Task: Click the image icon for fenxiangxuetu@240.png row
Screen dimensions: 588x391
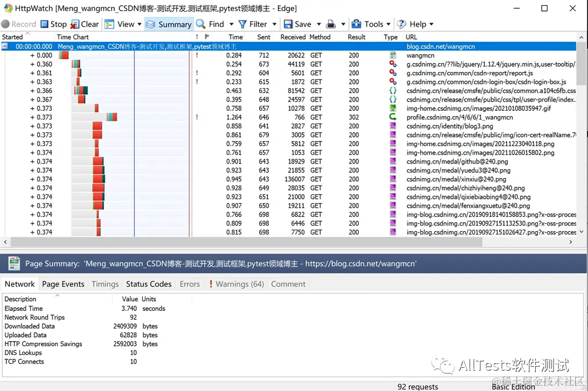Action: point(393,205)
